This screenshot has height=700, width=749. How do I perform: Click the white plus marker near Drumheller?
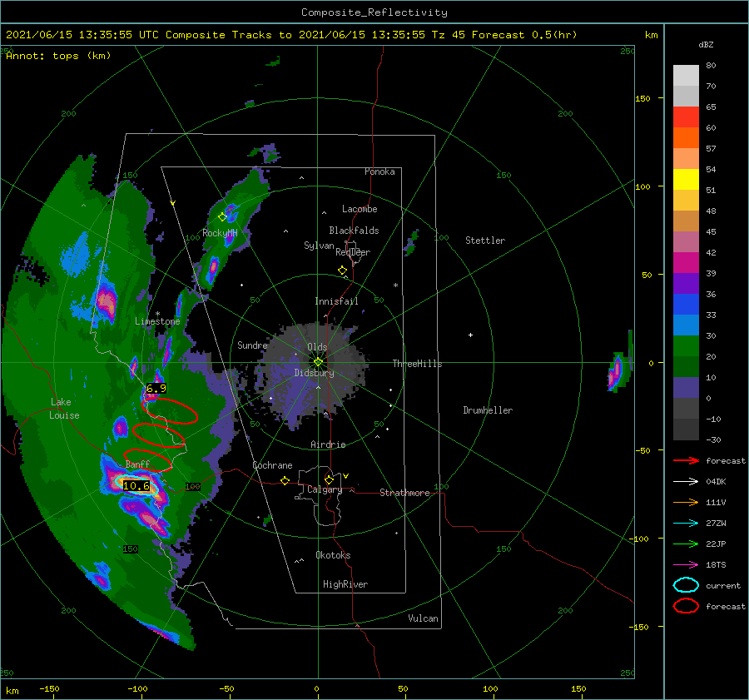click(x=470, y=335)
